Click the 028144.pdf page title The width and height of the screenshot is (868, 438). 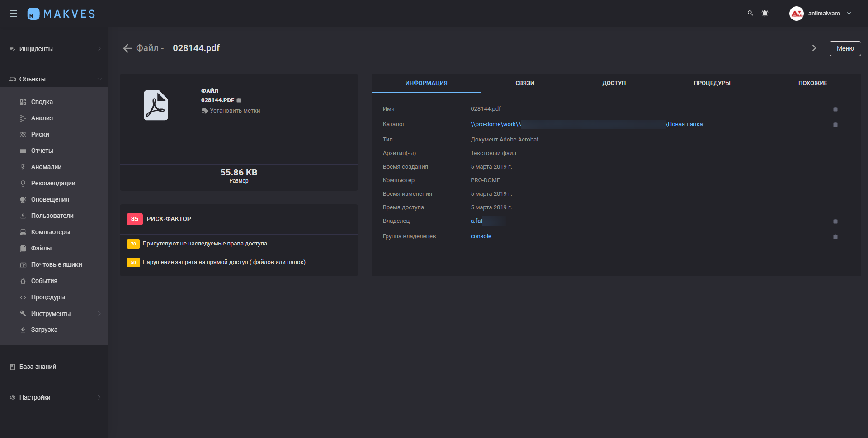196,48
